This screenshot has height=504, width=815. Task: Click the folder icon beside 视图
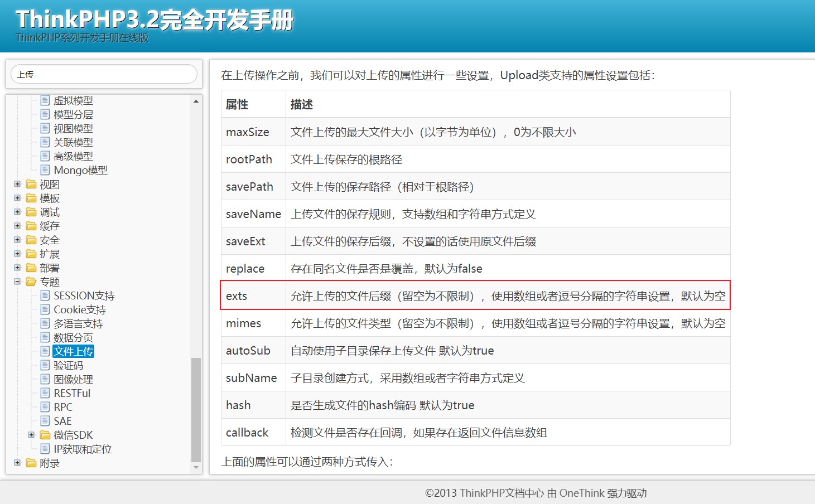31,184
